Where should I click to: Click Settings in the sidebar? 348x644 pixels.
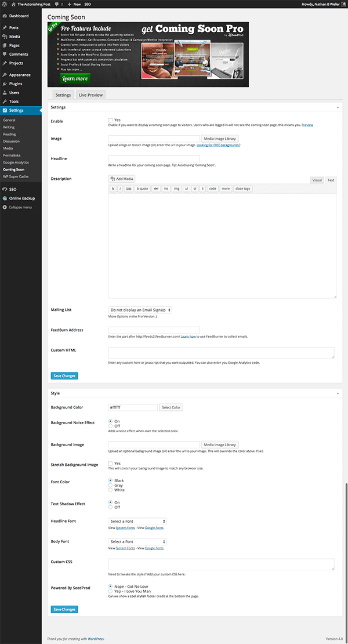(x=20, y=110)
